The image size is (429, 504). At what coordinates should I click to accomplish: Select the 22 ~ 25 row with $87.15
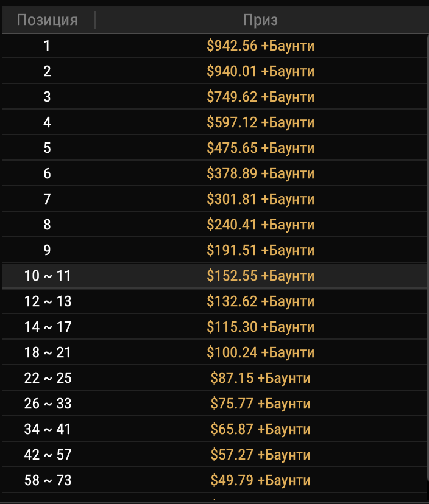pyautogui.click(x=214, y=378)
